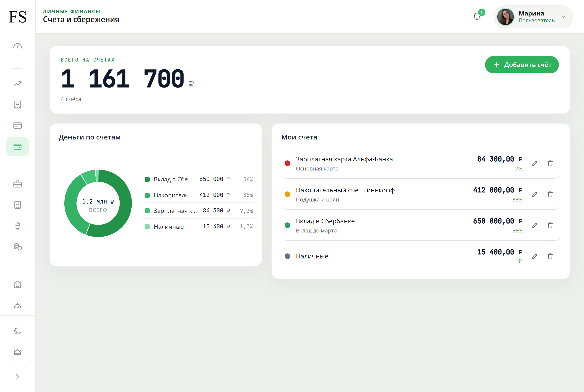Open the briefcase sidebar icon

[18, 184]
